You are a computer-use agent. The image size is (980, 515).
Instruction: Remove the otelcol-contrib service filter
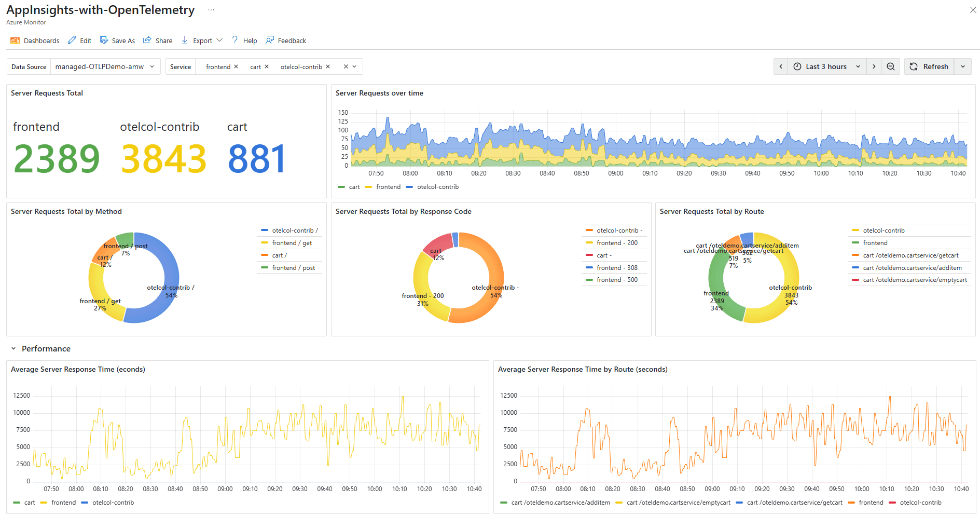pos(328,66)
